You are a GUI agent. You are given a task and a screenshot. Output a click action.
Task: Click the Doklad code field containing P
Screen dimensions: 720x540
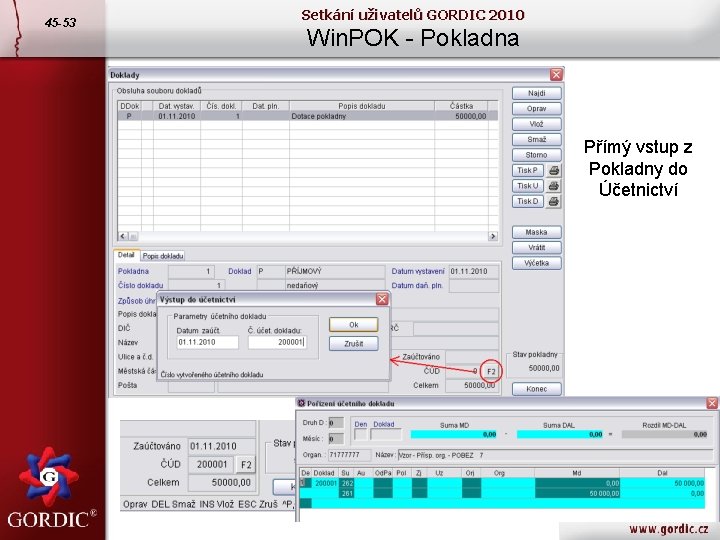[x=270, y=271]
